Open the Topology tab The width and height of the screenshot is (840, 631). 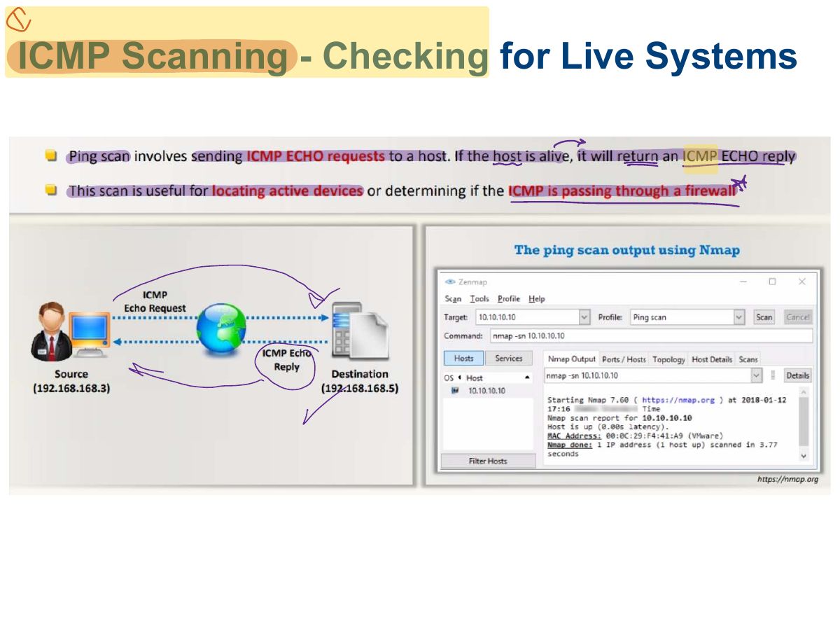pos(668,359)
